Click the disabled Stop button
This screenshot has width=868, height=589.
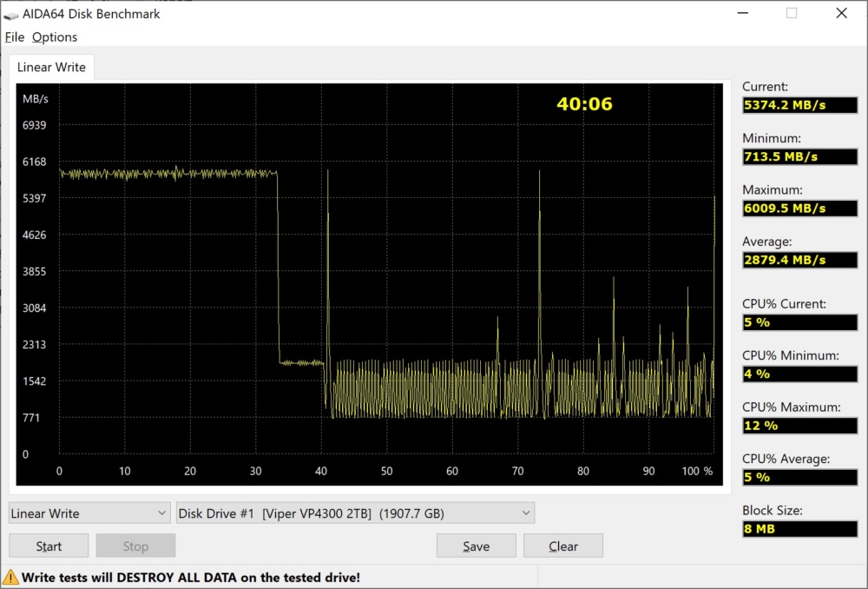135,546
